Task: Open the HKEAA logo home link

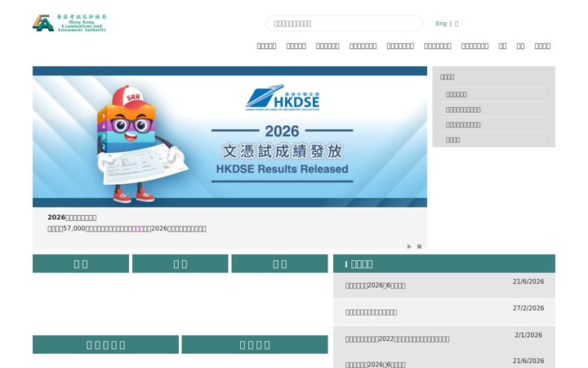Action: tap(69, 23)
